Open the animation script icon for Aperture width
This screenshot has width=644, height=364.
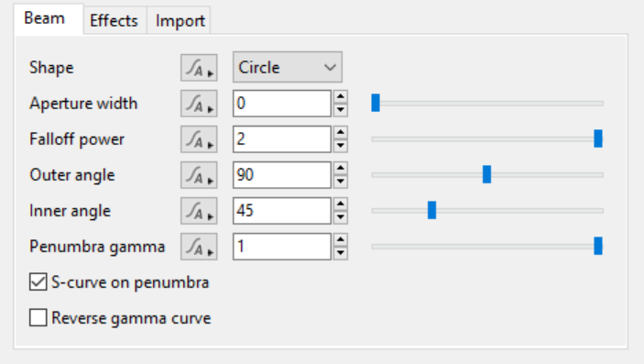[x=199, y=104]
